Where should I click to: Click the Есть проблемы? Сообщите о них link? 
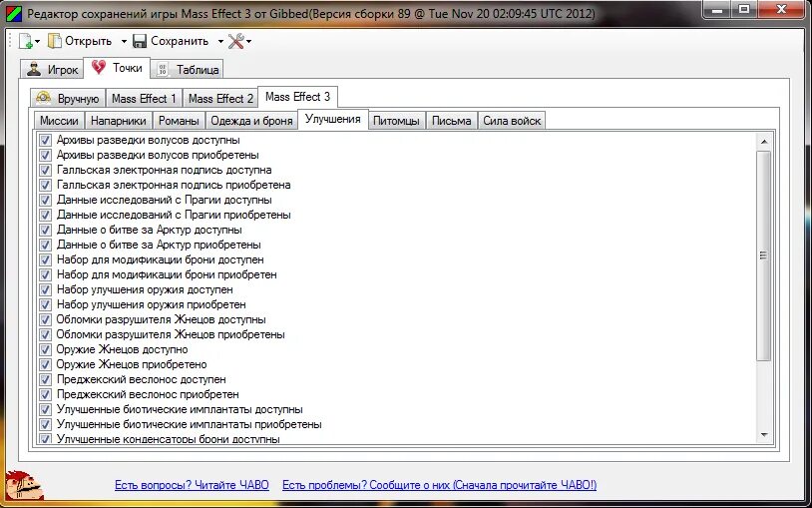439,485
